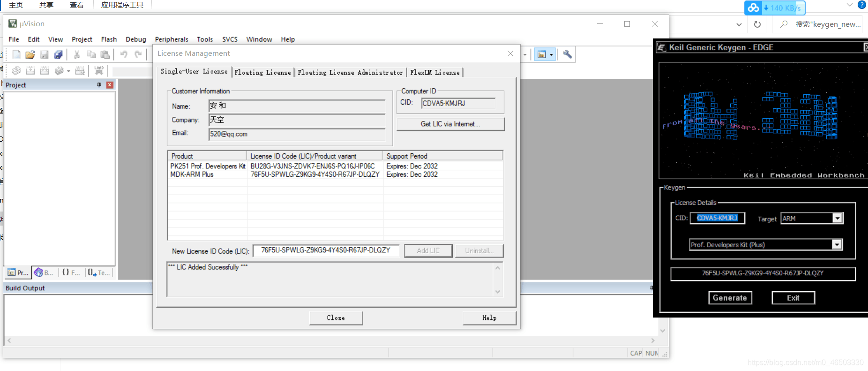Screen dimensions: 868x371
Task: Click the Explorer search box for keygen_new
Action: (817, 24)
